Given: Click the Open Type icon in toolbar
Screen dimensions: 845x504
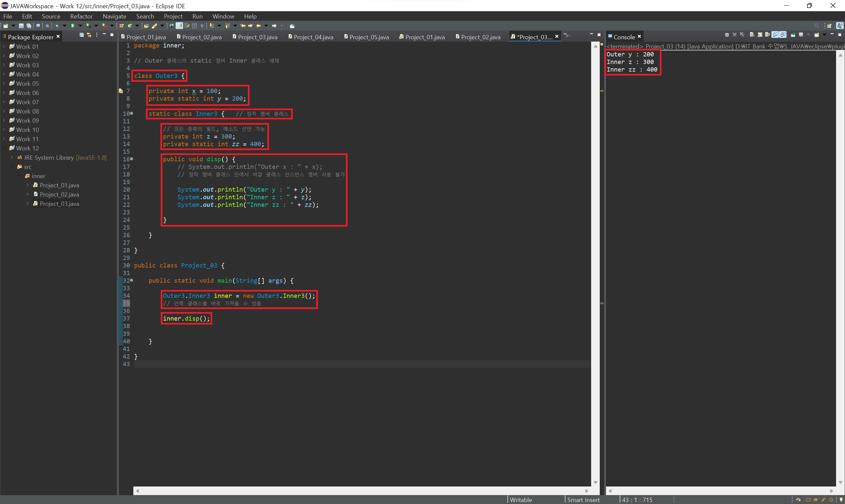Looking at the screenshot, I should [146, 26].
